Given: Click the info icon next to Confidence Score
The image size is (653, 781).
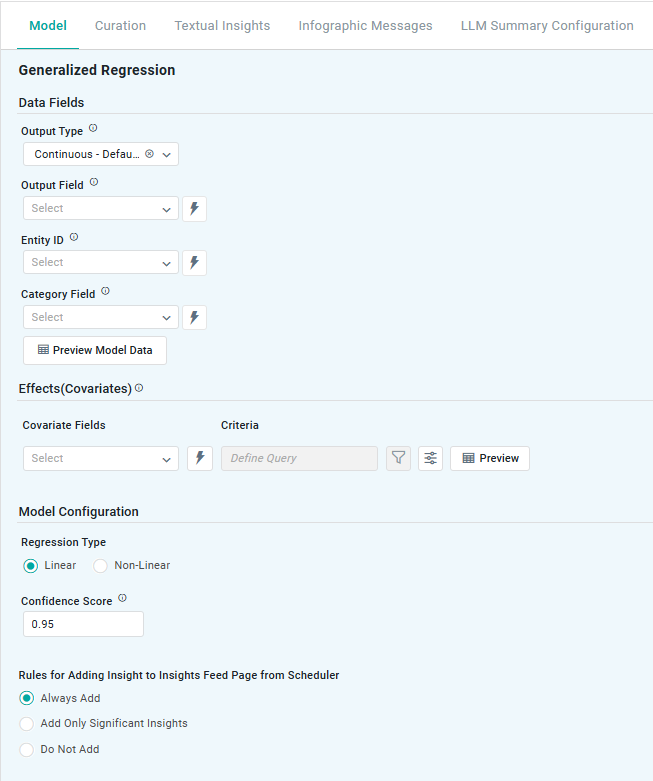Looking at the screenshot, I should pyautogui.click(x=122, y=598).
